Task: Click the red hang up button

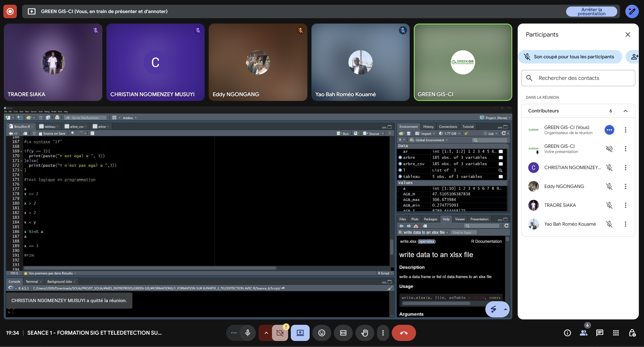Action: (403, 333)
